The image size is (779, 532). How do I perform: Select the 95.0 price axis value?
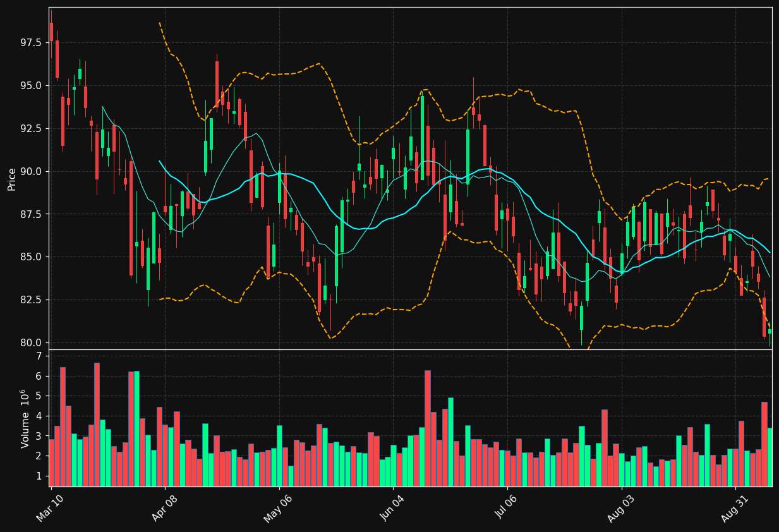coord(30,86)
